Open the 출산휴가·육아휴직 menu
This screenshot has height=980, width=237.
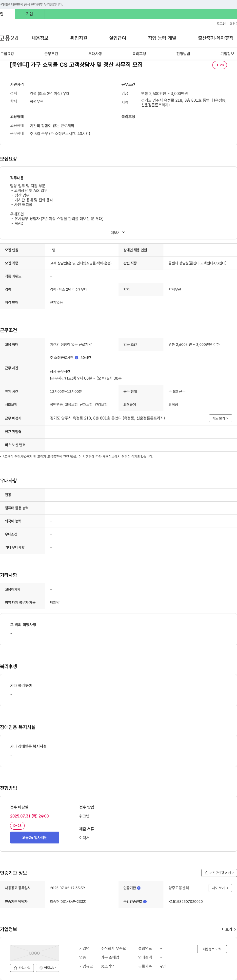click(x=216, y=38)
